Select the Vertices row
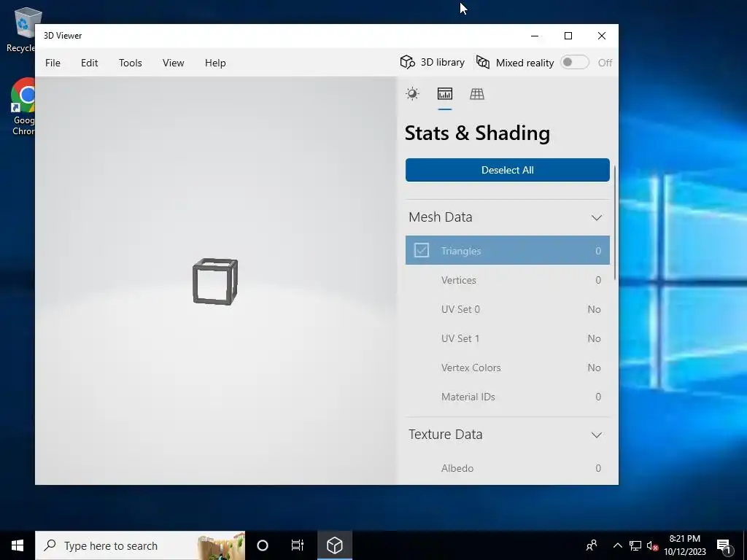 (508, 280)
